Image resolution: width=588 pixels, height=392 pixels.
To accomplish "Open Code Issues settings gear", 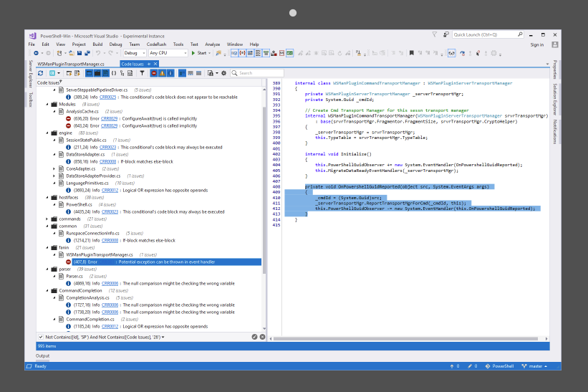I will click(224, 73).
